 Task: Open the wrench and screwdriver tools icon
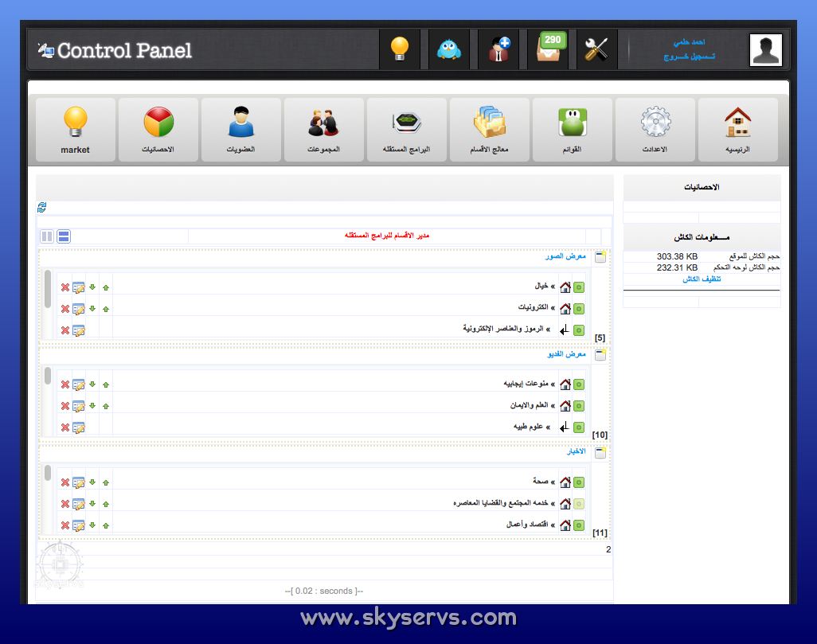pyautogui.click(x=596, y=49)
